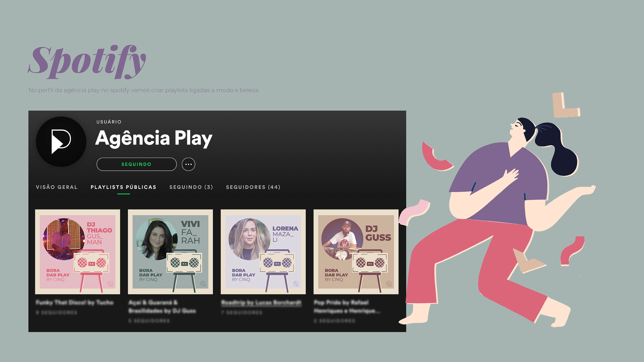Toggle the SEGUINDO follow button
This screenshot has width=644, height=362.
click(137, 164)
